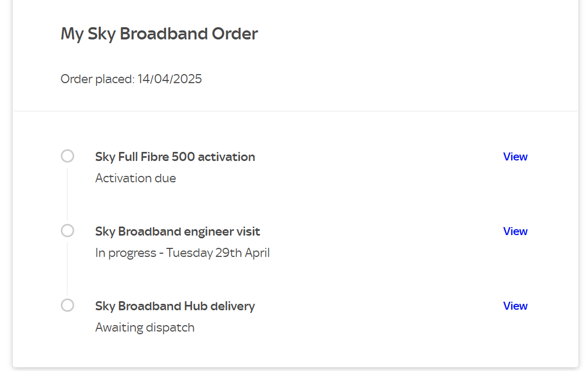Click the 'Sky Broadband Hub delivery' title
Viewport: 588px width, 371px height.
pos(175,305)
